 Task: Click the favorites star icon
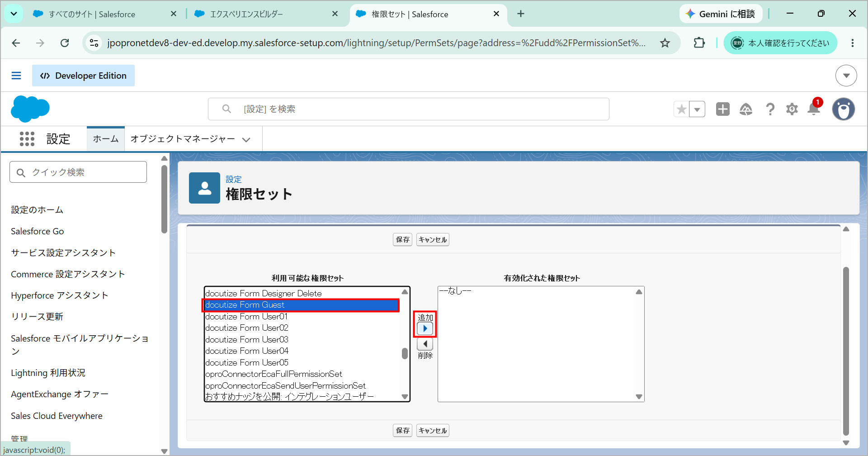point(681,109)
